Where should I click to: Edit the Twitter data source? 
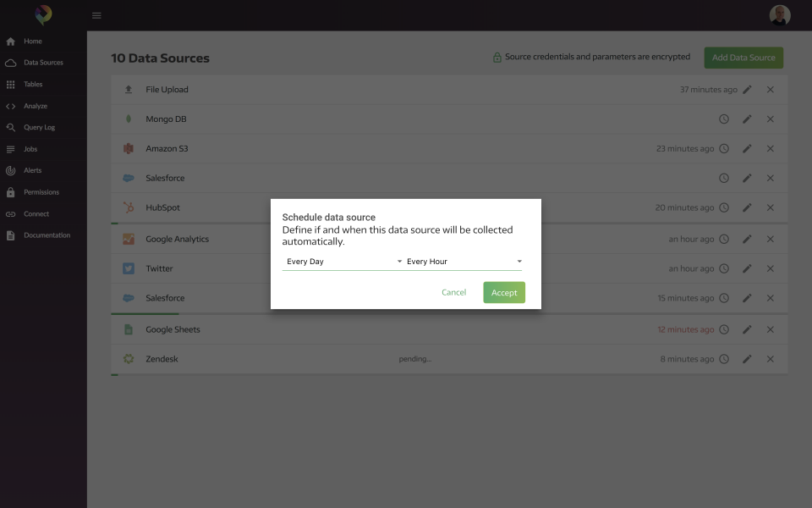point(747,268)
